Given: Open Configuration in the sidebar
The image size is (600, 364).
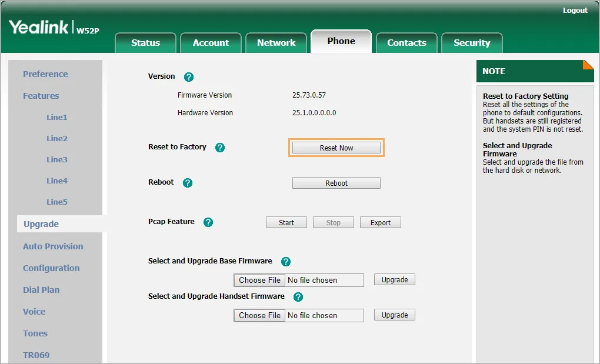Looking at the screenshot, I should point(51,268).
